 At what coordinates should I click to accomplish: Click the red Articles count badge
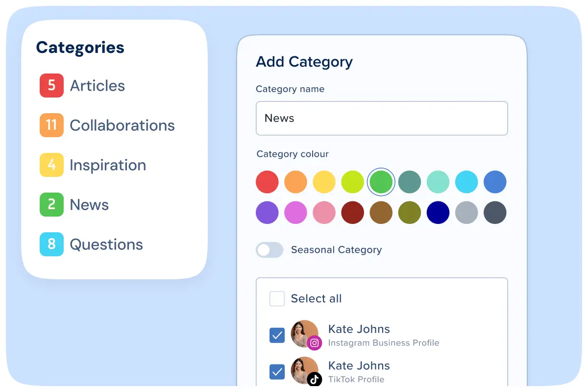point(51,86)
